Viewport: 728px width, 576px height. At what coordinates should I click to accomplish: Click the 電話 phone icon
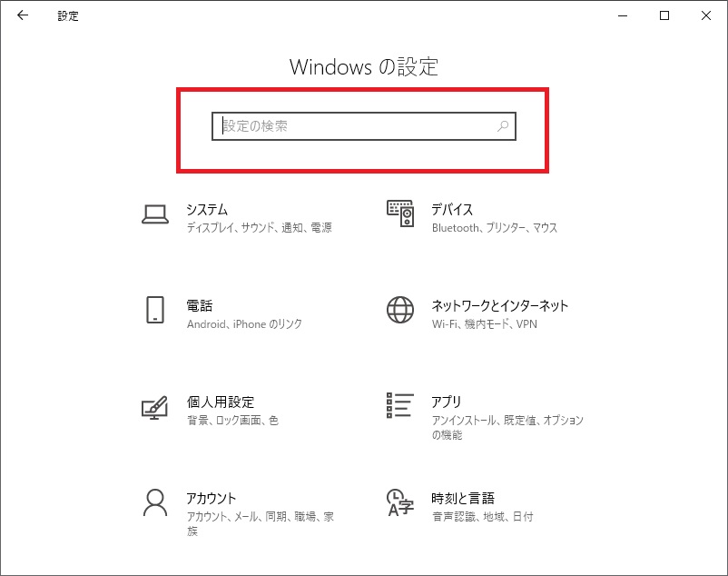155,310
